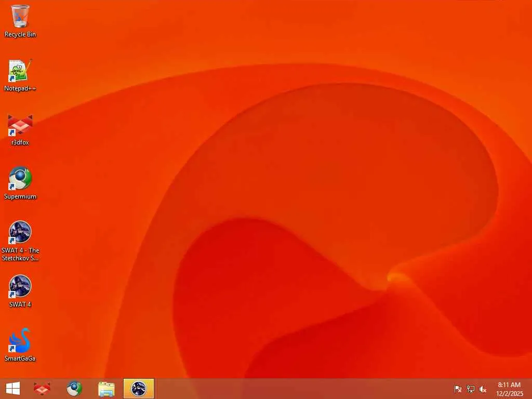Launch r3dfox from the taskbar
The image size is (532, 399).
click(42, 389)
